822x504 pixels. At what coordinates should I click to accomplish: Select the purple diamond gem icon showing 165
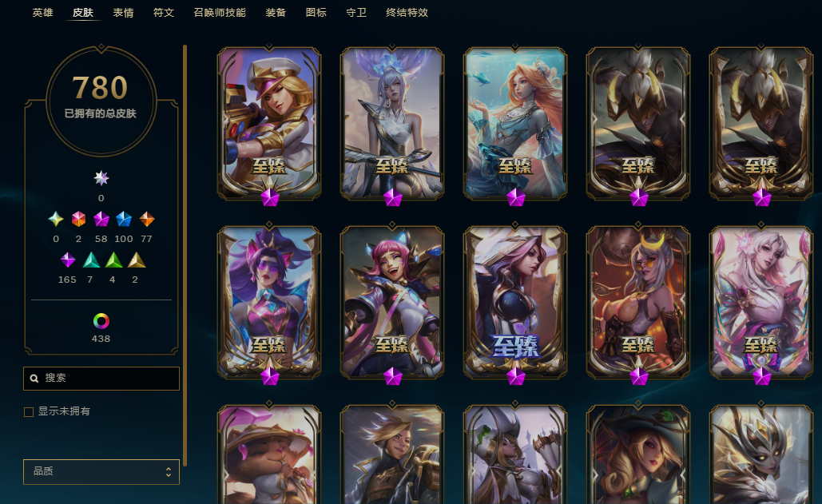tap(68, 260)
